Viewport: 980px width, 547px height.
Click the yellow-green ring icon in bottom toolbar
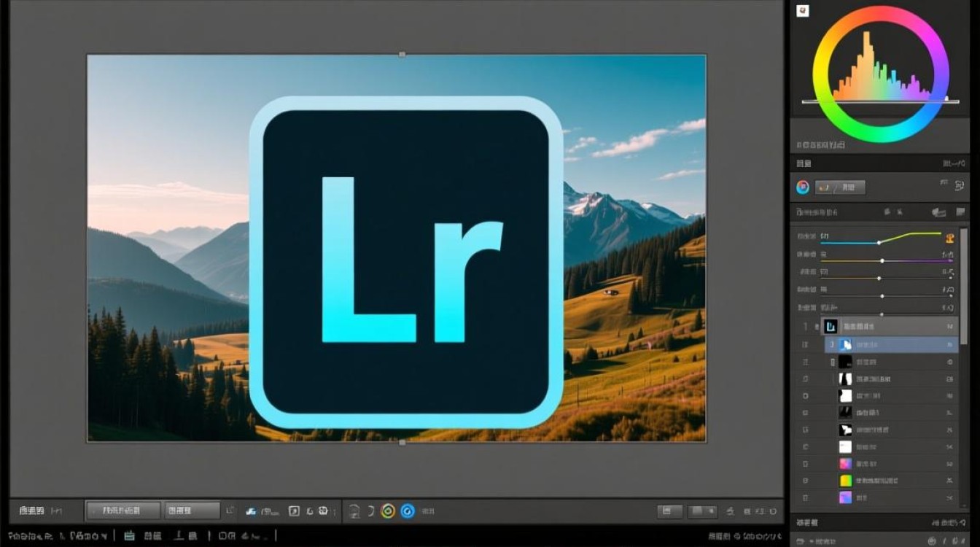pos(388,511)
